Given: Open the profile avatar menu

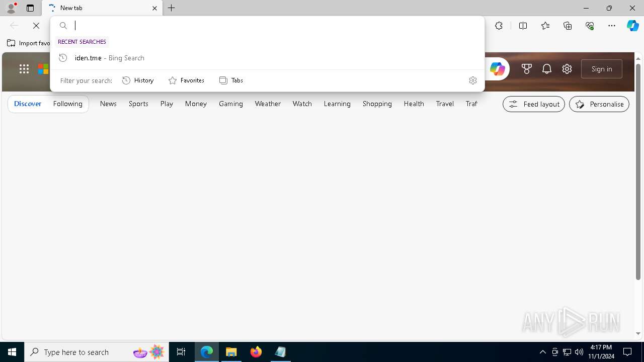Looking at the screenshot, I should tap(11, 8).
